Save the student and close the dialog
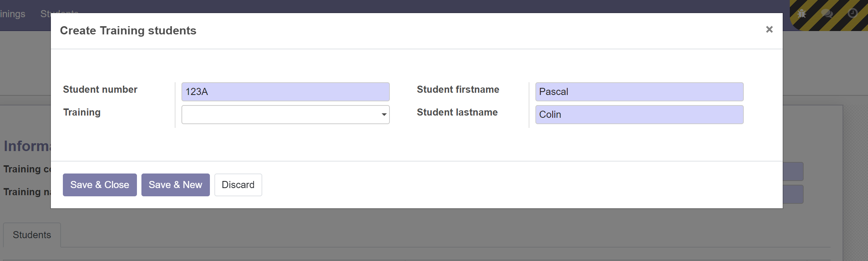868x261 pixels. (100, 184)
